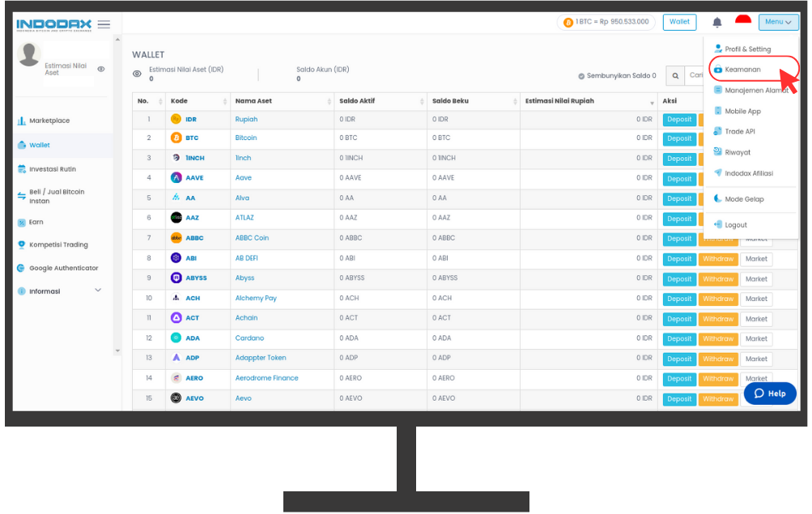Viewport: 812px width, 514px height.
Task: Open Riwayat history menu item
Action: (732, 152)
